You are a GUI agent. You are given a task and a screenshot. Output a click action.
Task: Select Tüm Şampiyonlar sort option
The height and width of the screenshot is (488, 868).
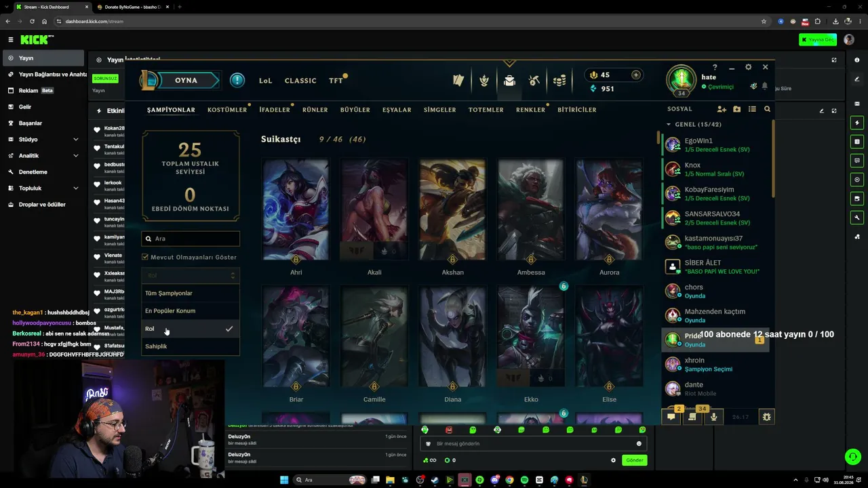pyautogui.click(x=191, y=293)
